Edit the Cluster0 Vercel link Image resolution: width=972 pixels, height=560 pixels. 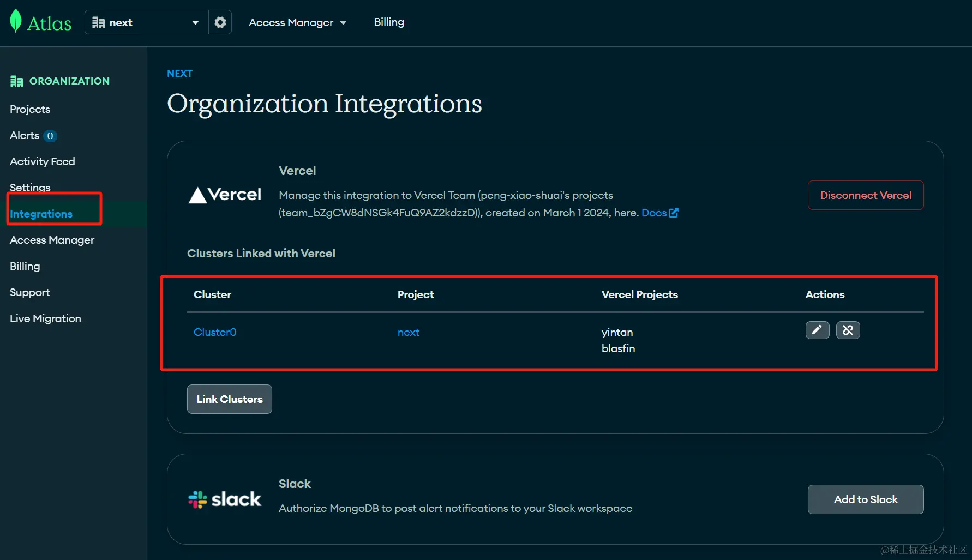coord(817,330)
